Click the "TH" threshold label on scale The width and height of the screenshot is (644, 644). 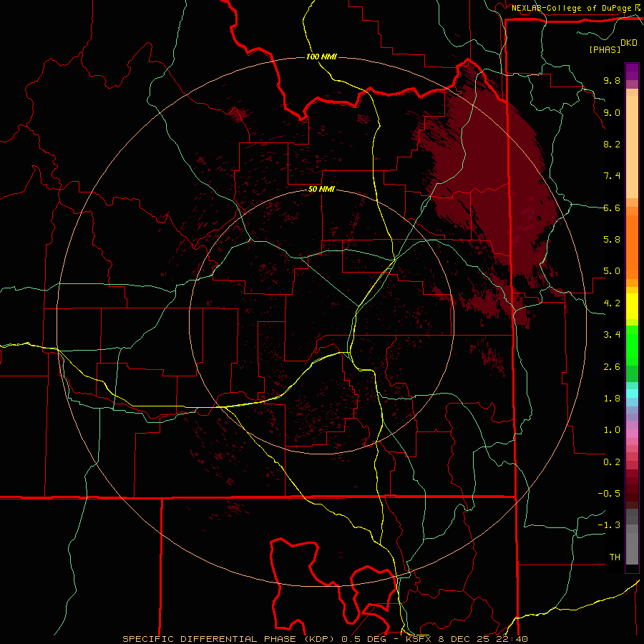click(615, 557)
